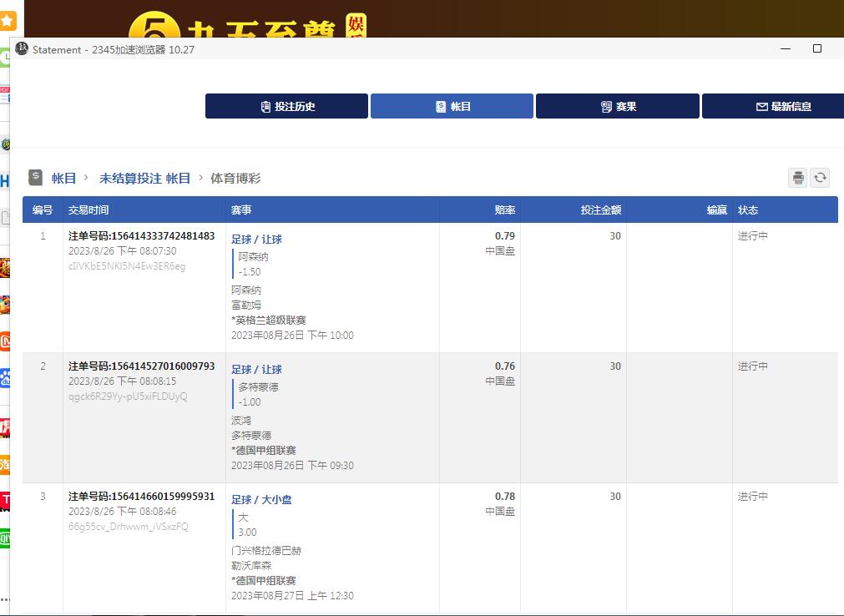Click the ledger icon before 帐目 breadcrumb
Viewport: 844px width, 616px height.
click(35, 178)
